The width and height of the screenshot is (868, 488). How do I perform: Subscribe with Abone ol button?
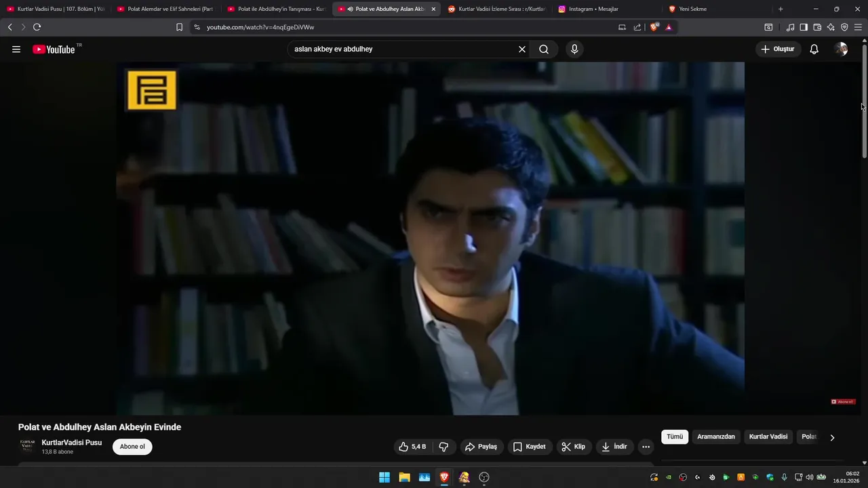point(132,447)
